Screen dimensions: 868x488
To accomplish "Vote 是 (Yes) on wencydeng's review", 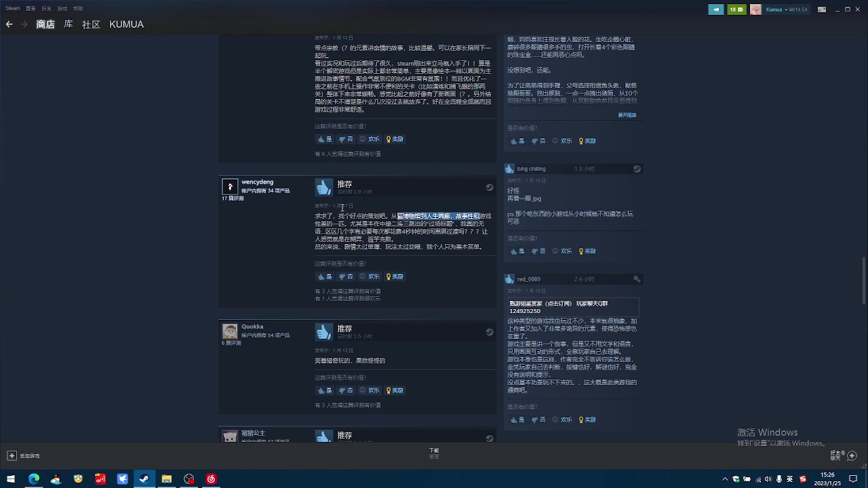I will pos(325,277).
